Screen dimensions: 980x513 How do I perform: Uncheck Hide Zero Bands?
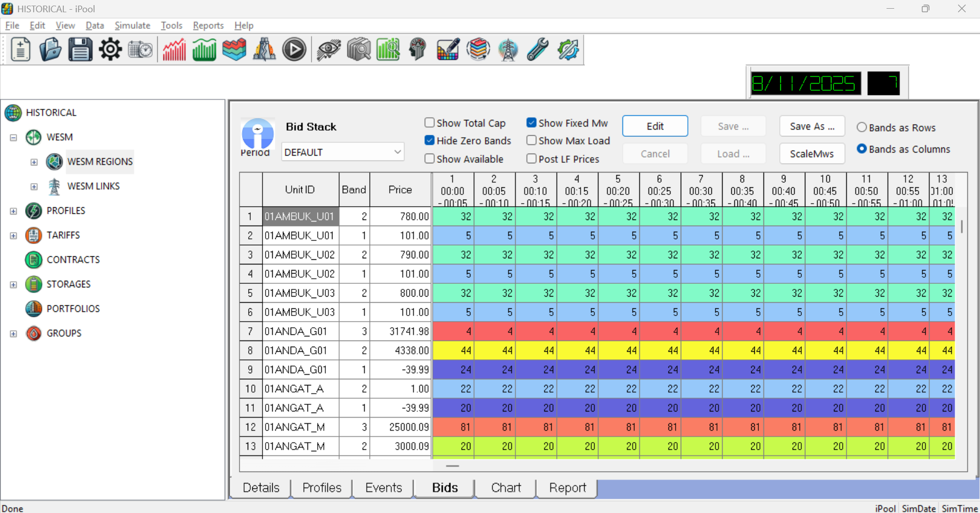pyautogui.click(x=429, y=140)
